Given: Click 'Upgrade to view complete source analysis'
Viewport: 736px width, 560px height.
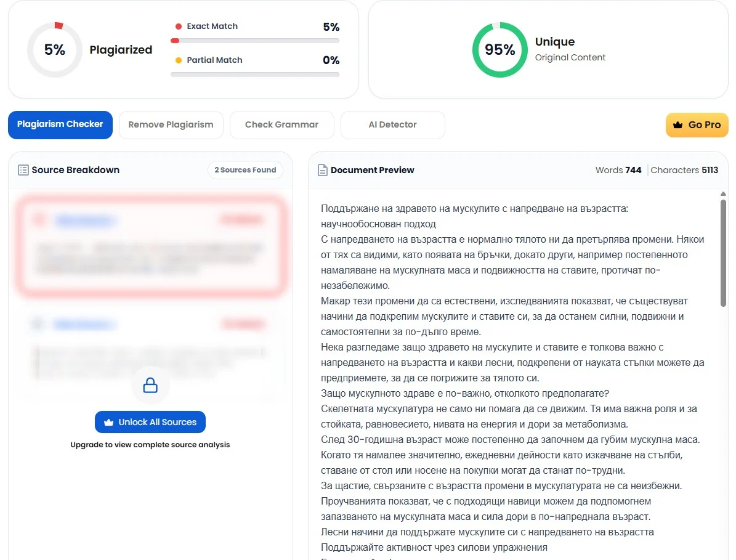Looking at the screenshot, I should (x=150, y=445).
